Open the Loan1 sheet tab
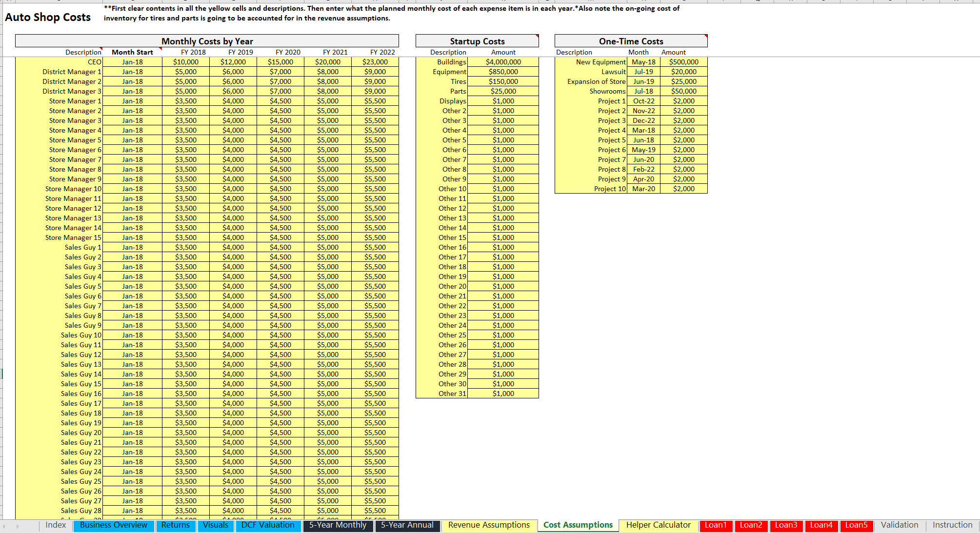 pyautogui.click(x=716, y=525)
